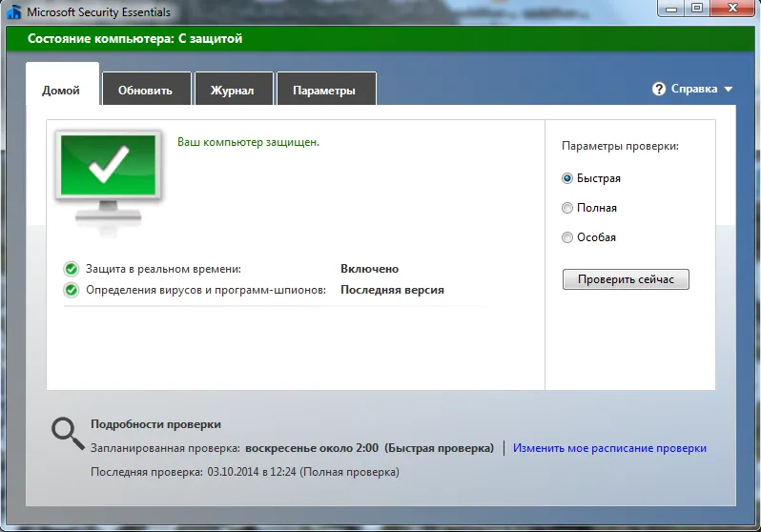Click the Microsoft Security Essentials title bar icon
The image size is (761, 532).
[x=14, y=11]
